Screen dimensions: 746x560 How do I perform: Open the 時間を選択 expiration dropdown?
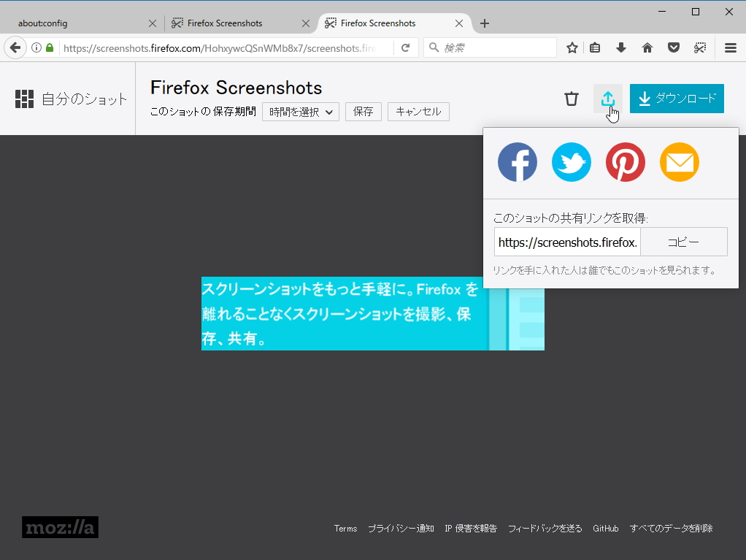[300, 112]
